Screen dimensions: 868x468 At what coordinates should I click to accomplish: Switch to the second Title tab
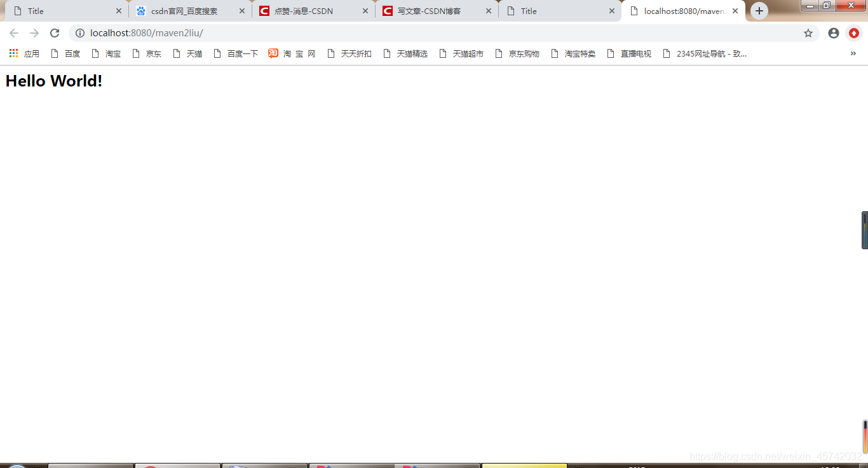point(559,11)
